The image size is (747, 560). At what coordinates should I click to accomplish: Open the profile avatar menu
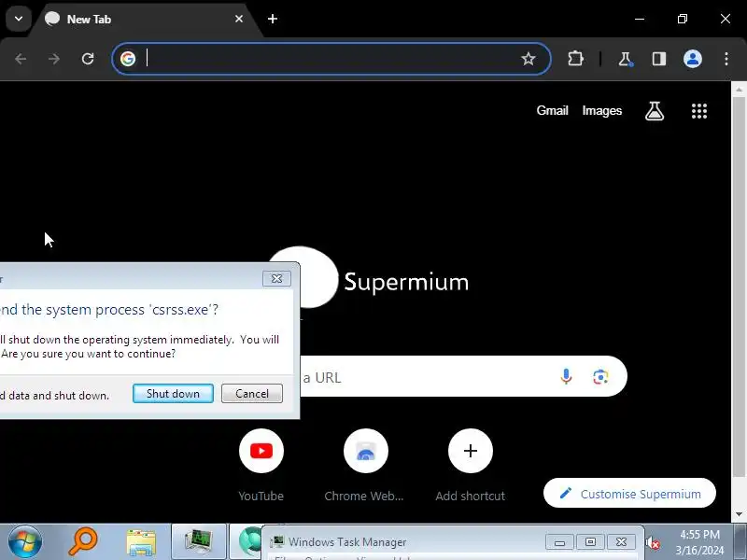pyautogui.click(x=693, y=59)
